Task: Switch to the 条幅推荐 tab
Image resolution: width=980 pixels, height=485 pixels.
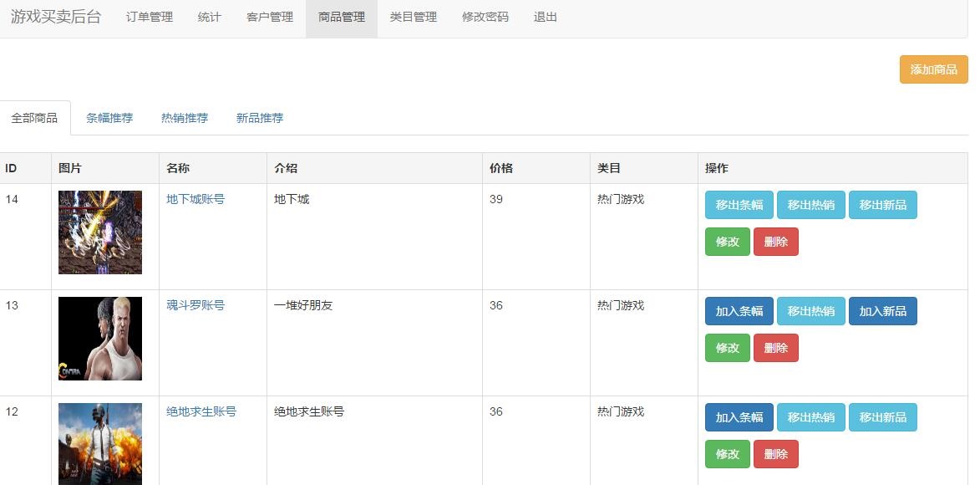Action: pos(109,118)
